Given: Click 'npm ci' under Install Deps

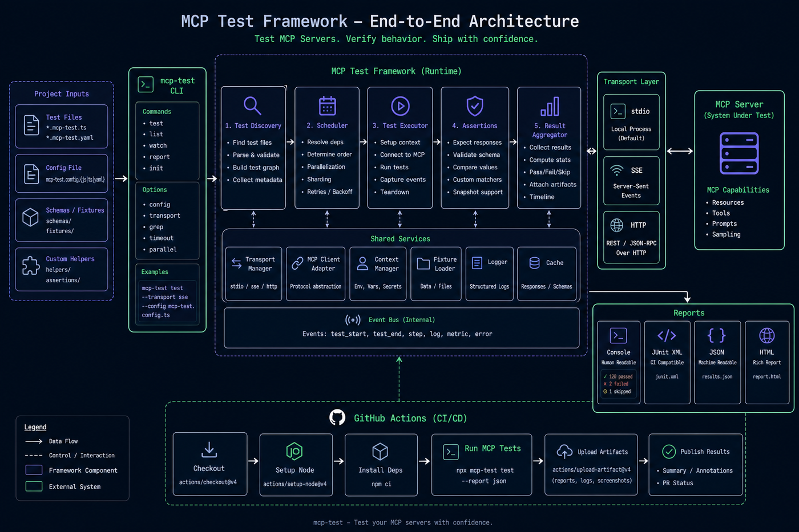Looking at the screenshot, I should [x=381, y=484].
